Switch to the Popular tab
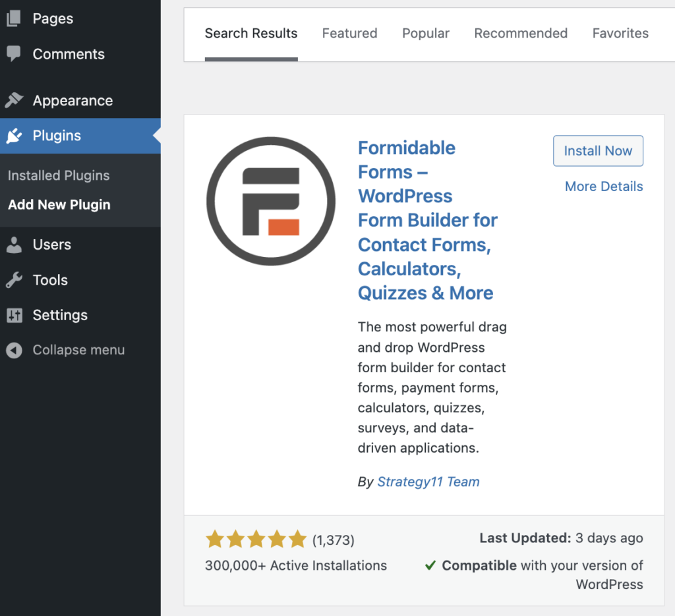This screenshot has height=616, width=675. (x=425, y=34)
